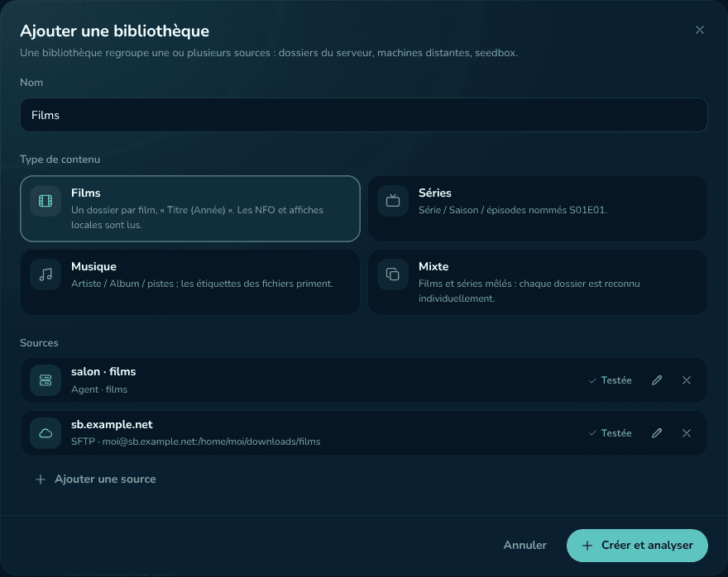Click the cloud icon for sb.example.net
This screenshot has height=577, width=728.
click(45, 433)
